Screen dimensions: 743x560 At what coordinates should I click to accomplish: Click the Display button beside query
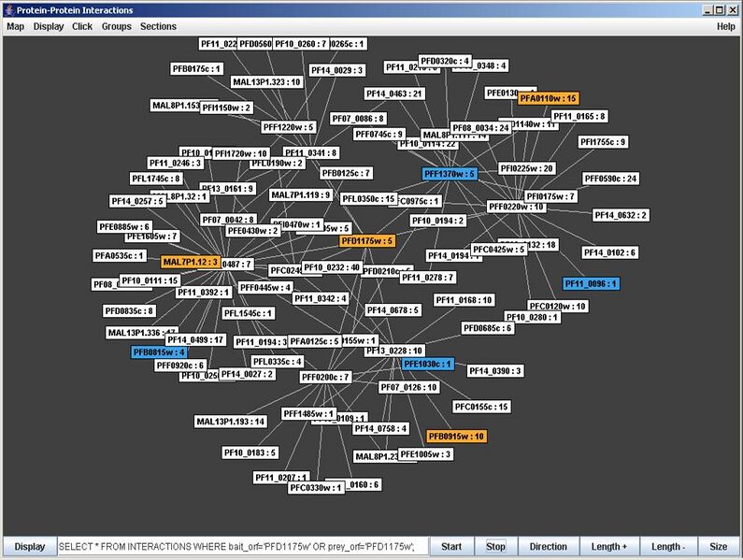[x=29, y=547]
